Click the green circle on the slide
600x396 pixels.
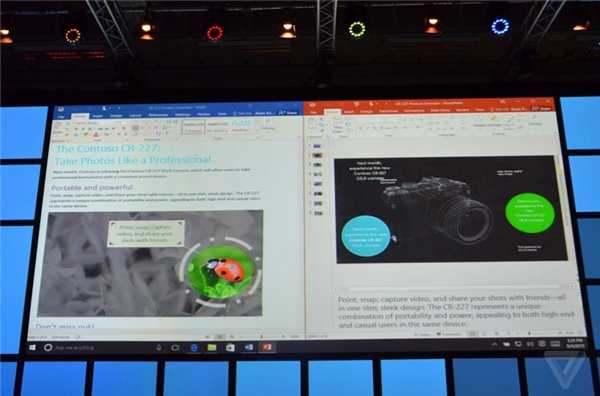(530, 213)
